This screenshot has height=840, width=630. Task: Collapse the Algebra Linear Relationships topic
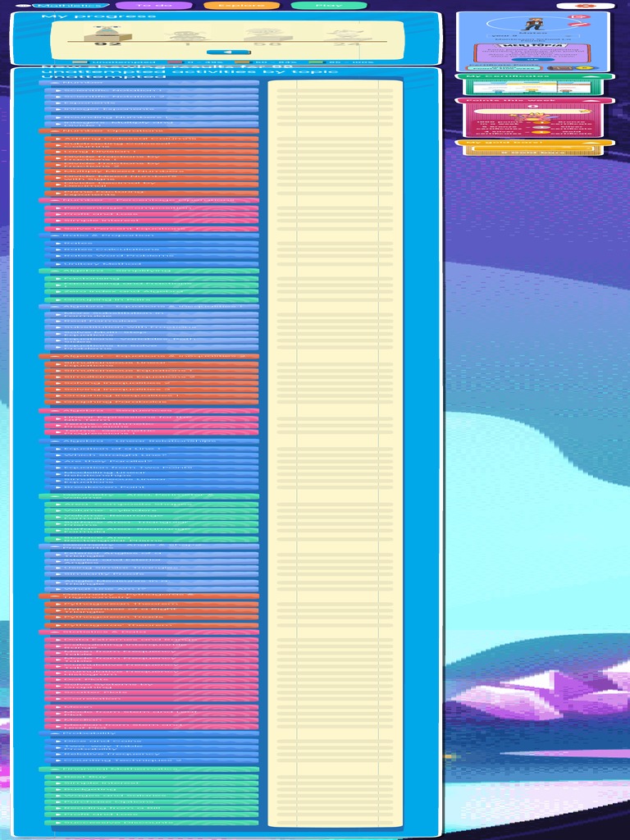point(149,441)
